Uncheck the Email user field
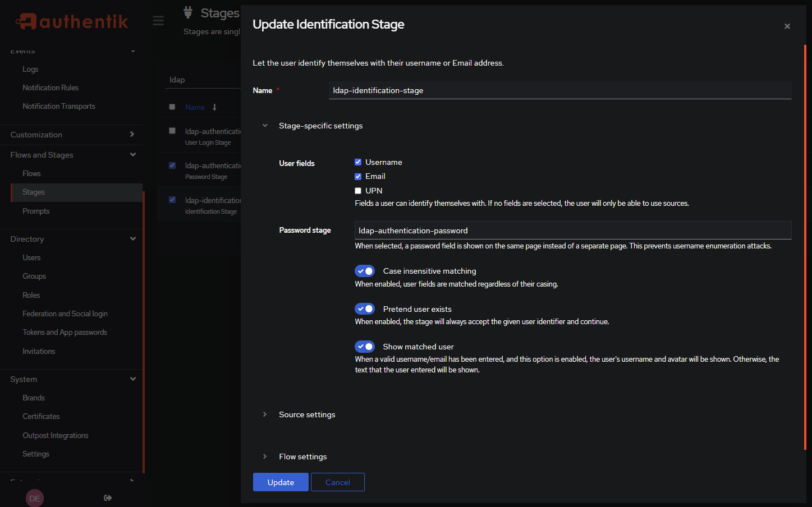 pyautogui.click(x=357, y=176)
